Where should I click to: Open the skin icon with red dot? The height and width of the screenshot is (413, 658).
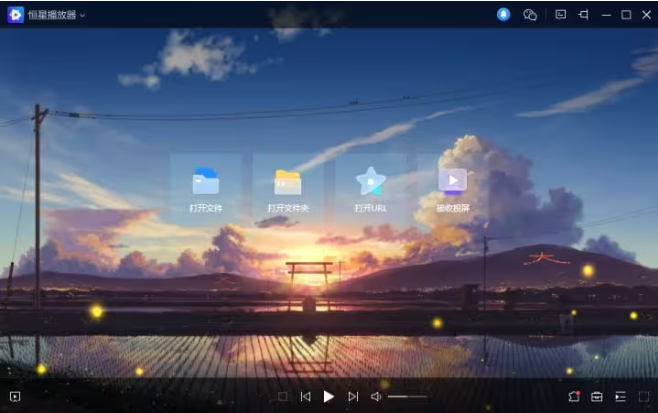[574, 397]
